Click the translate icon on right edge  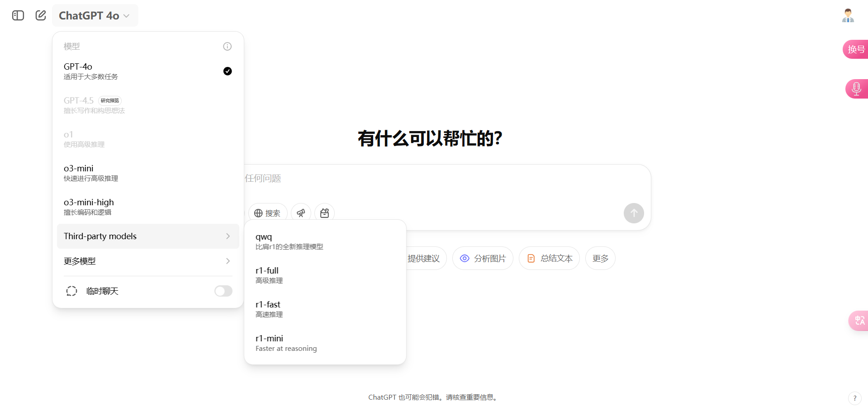tap(859, 321)
